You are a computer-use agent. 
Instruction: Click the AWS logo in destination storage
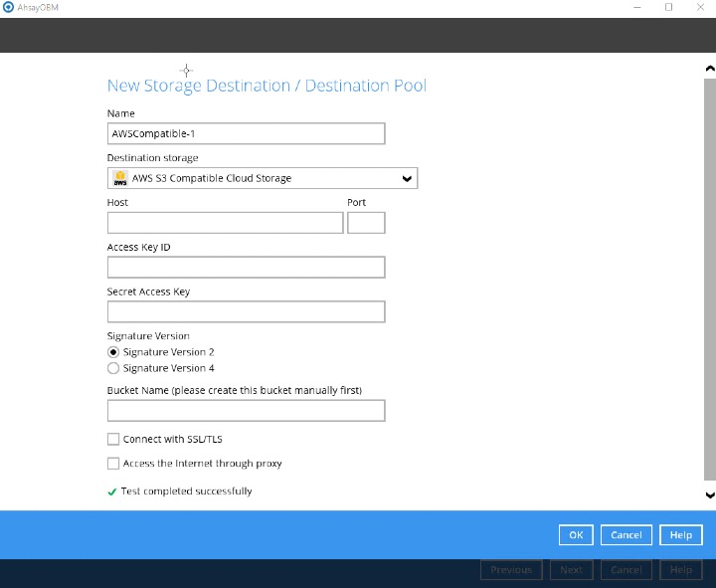(x=120, y=178)
